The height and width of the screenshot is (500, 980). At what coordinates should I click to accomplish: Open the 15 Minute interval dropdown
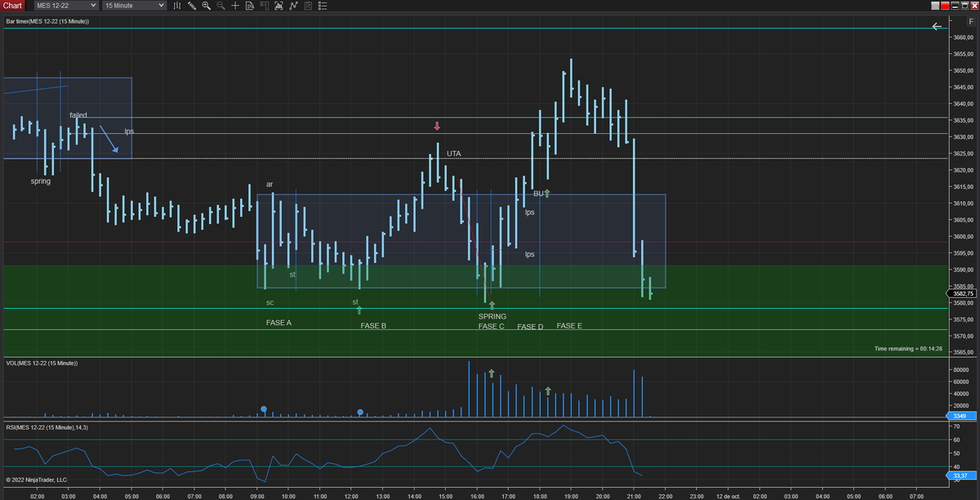click(135, 6)
